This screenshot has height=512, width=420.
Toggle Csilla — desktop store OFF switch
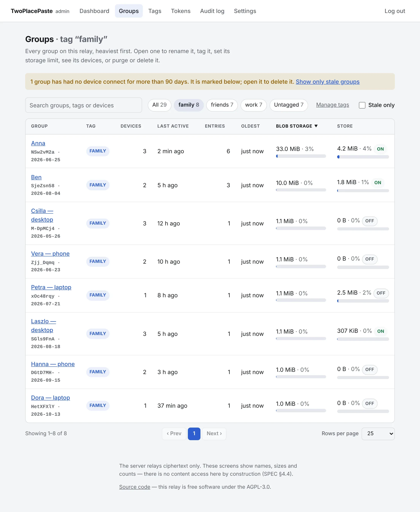(369, 221)
